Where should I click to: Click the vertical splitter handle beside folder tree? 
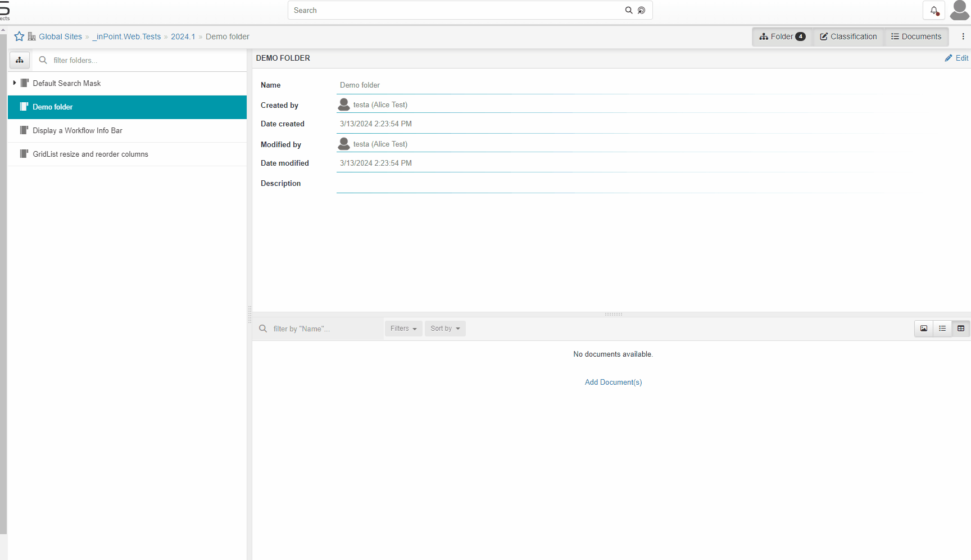tap(249, 315)
